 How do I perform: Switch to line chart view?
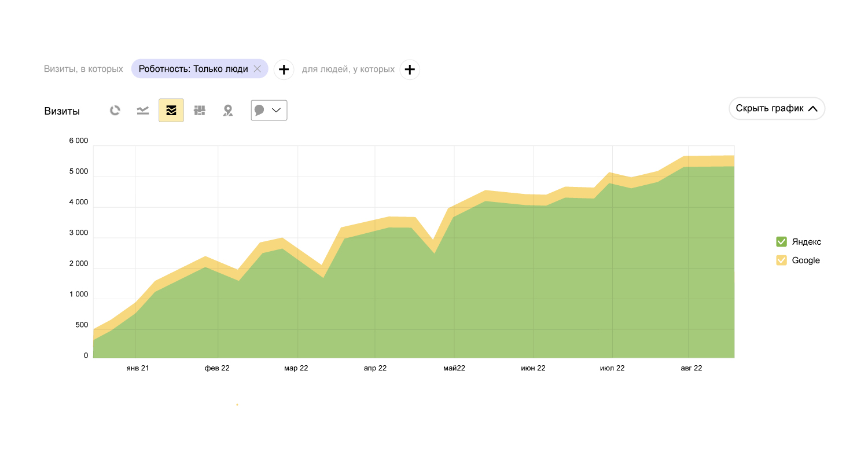pyautogui.click(x=143, y=111)
